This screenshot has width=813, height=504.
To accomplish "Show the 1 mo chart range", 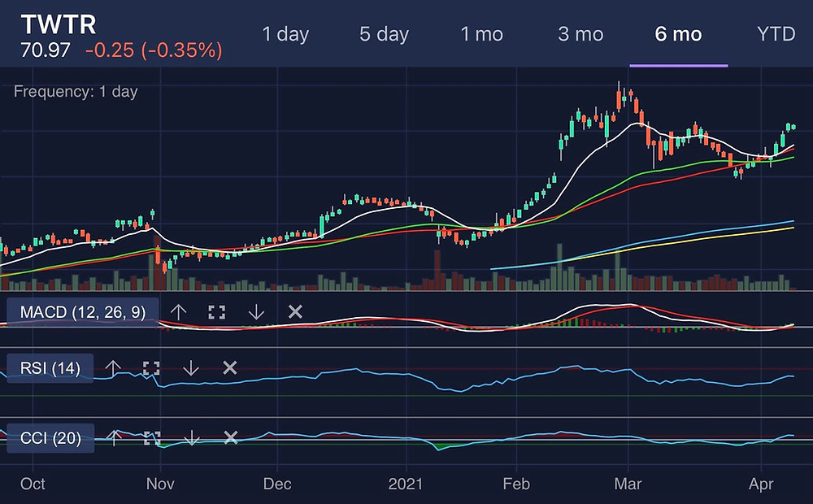I will 481,34.
